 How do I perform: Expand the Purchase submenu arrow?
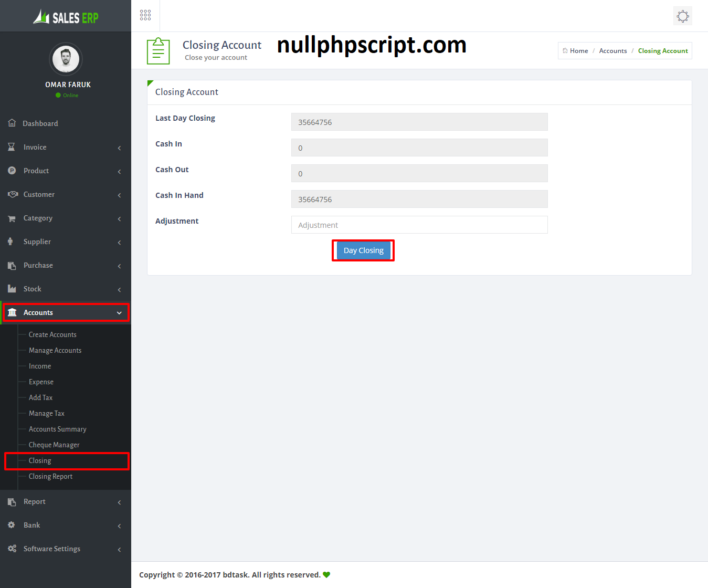tap(119, 266)
